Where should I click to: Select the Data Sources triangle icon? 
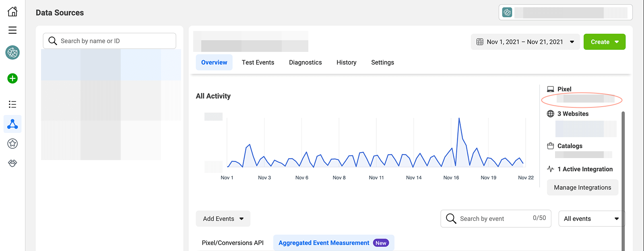click(12, 124)
